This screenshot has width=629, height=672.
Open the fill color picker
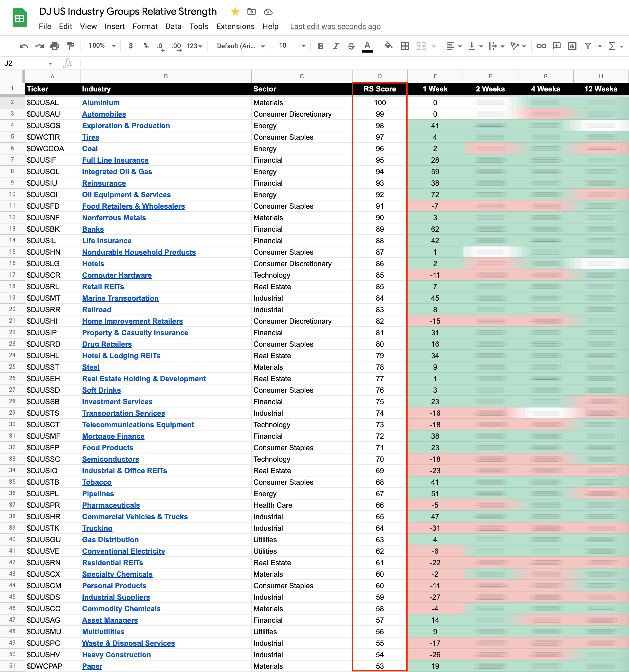click(388, 46)
